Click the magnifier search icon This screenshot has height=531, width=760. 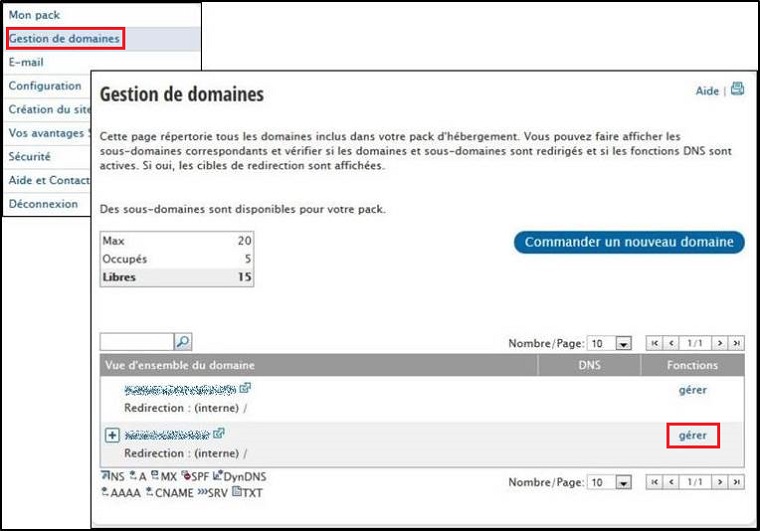pyautogui.click(x=183, y=342)
